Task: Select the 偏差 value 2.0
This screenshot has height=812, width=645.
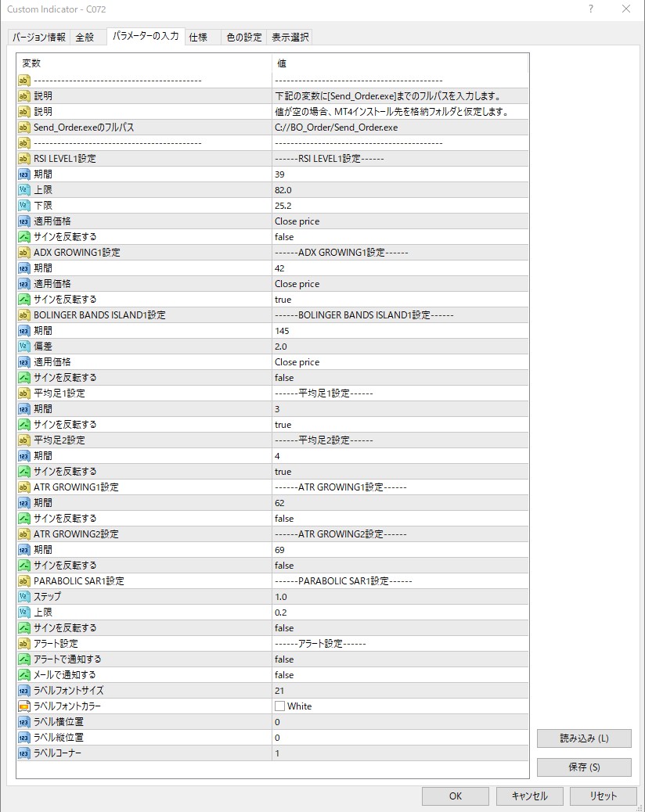Action: pos(400,347)
